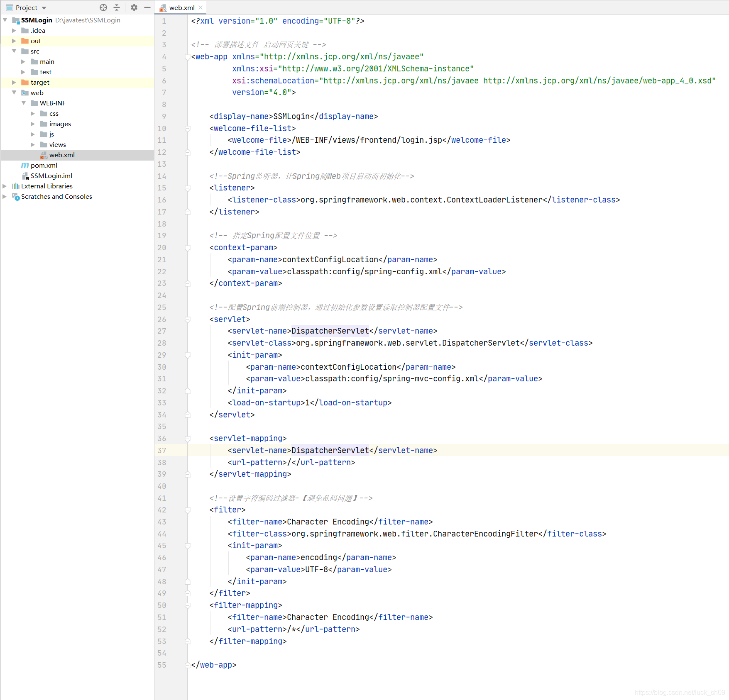The height and width of the screenshot is (700, 729).
Task: Expand the target folder arrow
Action: pos(14,82)
